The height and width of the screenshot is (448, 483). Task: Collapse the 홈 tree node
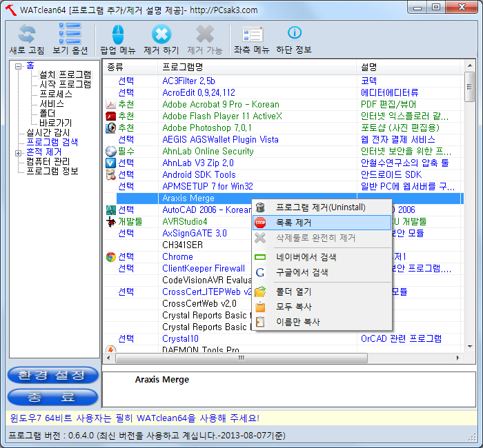[18, 66]
